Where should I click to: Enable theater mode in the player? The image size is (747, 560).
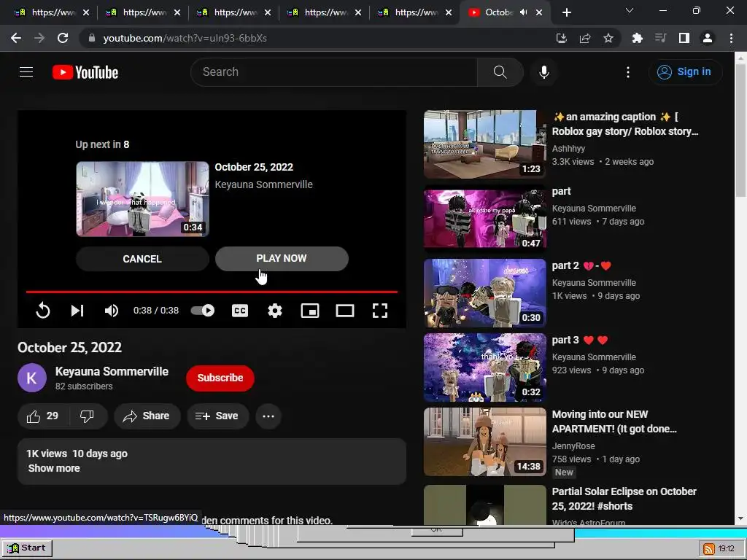(345, 311)
